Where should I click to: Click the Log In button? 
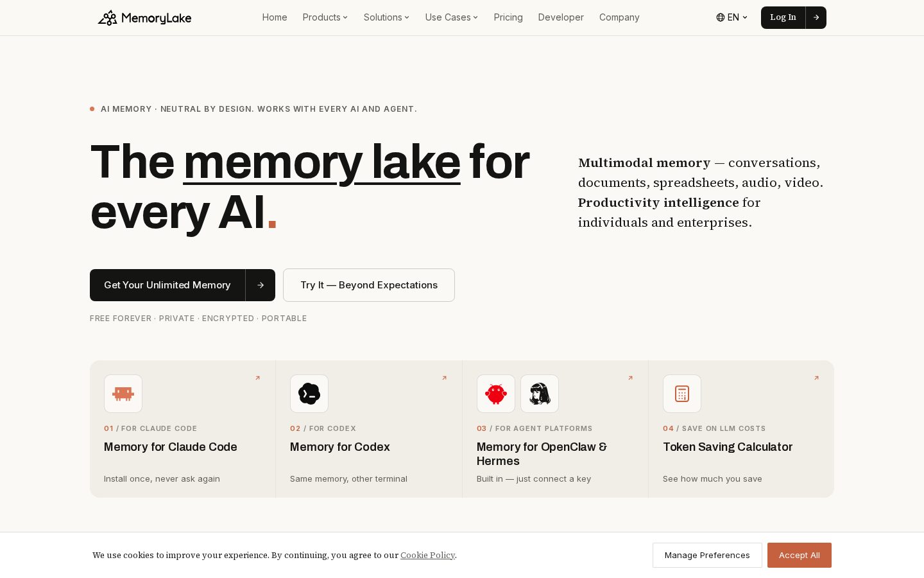pos(783,17)
